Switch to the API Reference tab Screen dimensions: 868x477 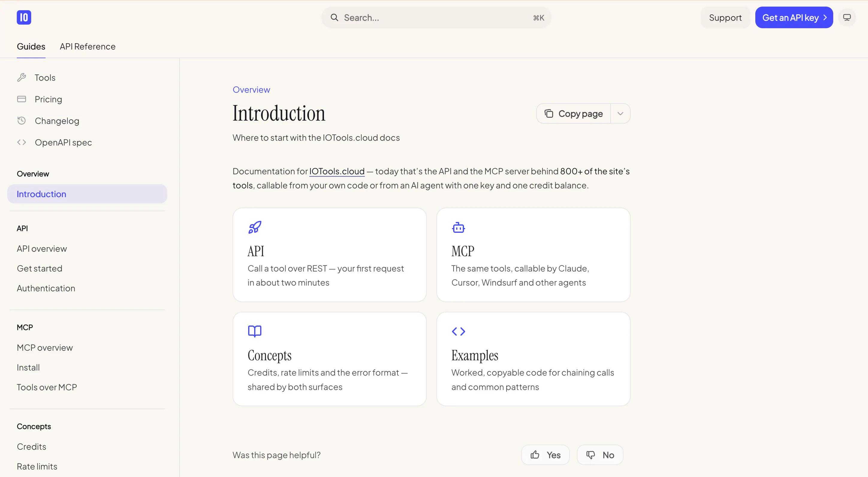pyautogui.click(x=88, y=46)
